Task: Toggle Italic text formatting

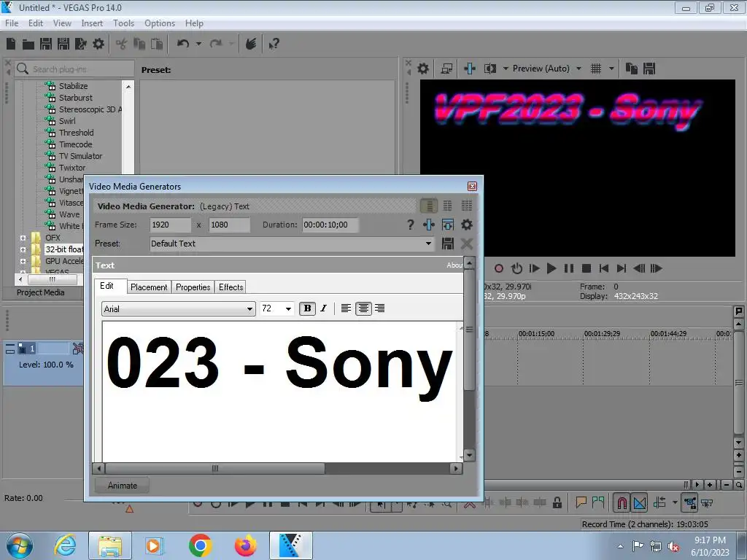Action: (324, 308)
